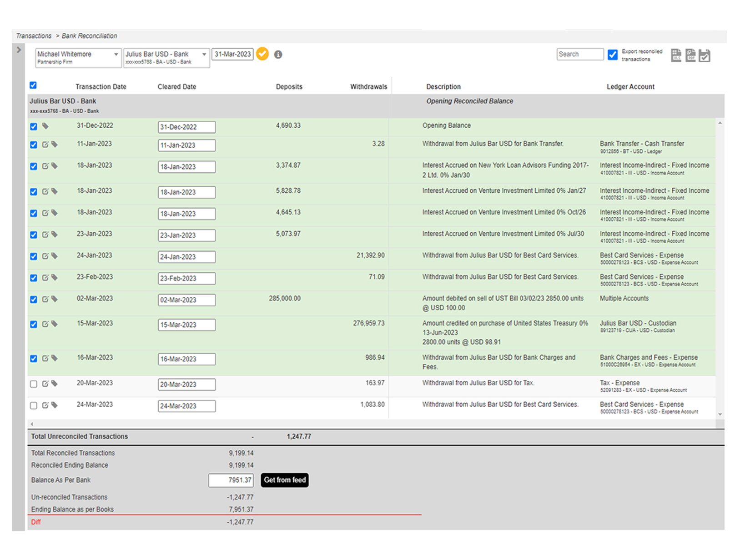Click the Get from feed button
Screen dimensions: 735x560
pos(285,480)
